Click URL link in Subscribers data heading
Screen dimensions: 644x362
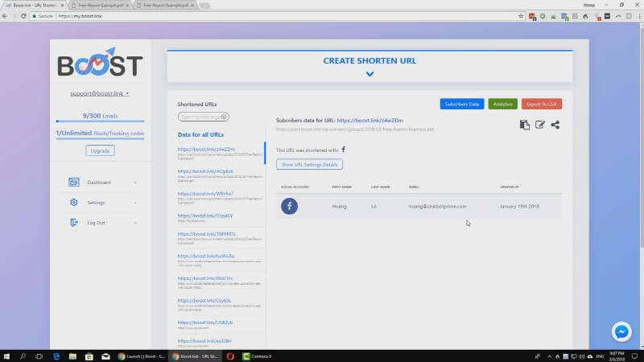click(x=369, y=120)
